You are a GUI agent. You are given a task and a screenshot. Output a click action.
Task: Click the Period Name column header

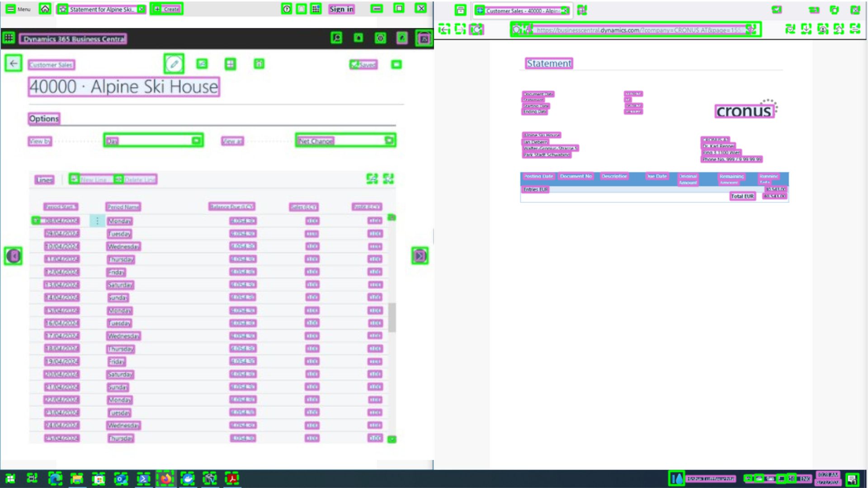point(123,207)
